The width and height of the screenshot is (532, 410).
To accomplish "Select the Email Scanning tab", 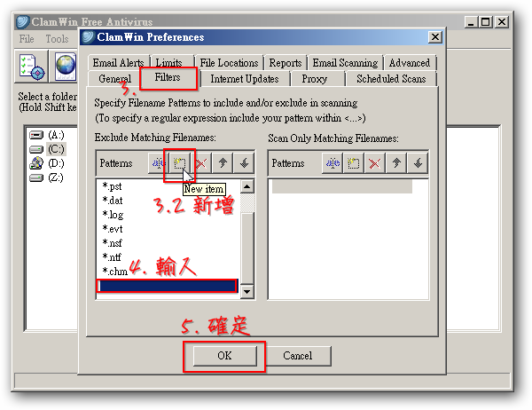I will pos(344,63).
